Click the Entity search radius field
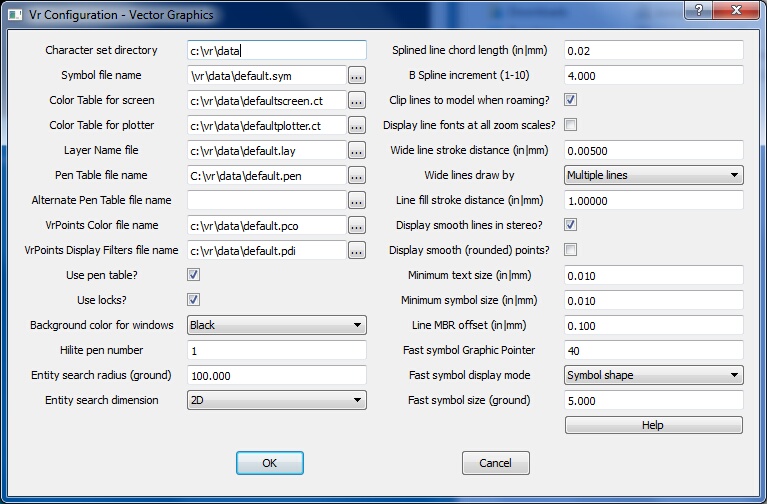The height and width of the screenshot is (504, 767). [x=277, y=375]
